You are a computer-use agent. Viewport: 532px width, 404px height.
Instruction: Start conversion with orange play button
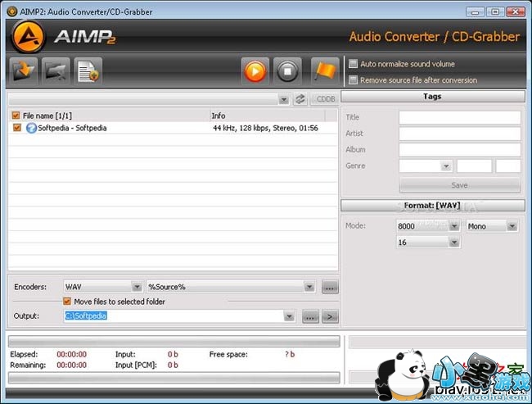click(255, 72)
